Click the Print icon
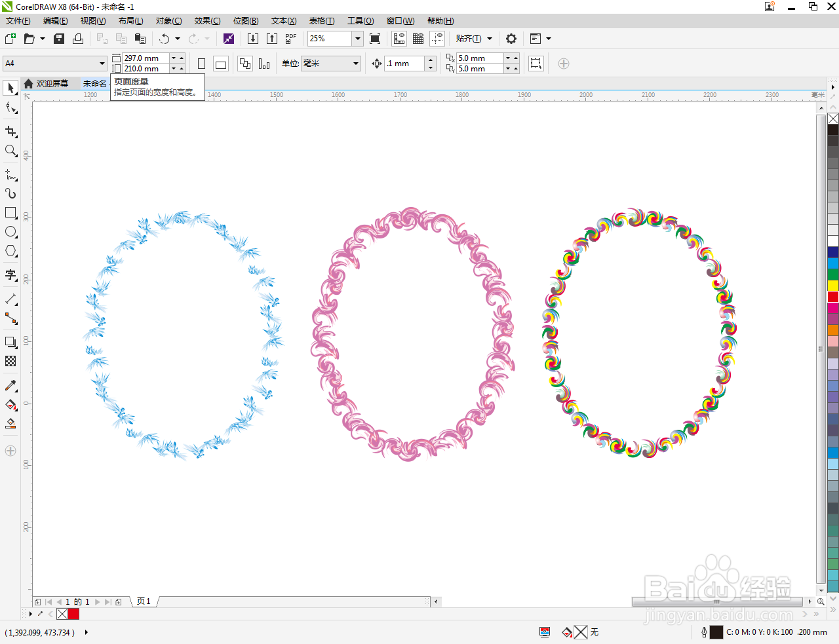 pos(78,39)
